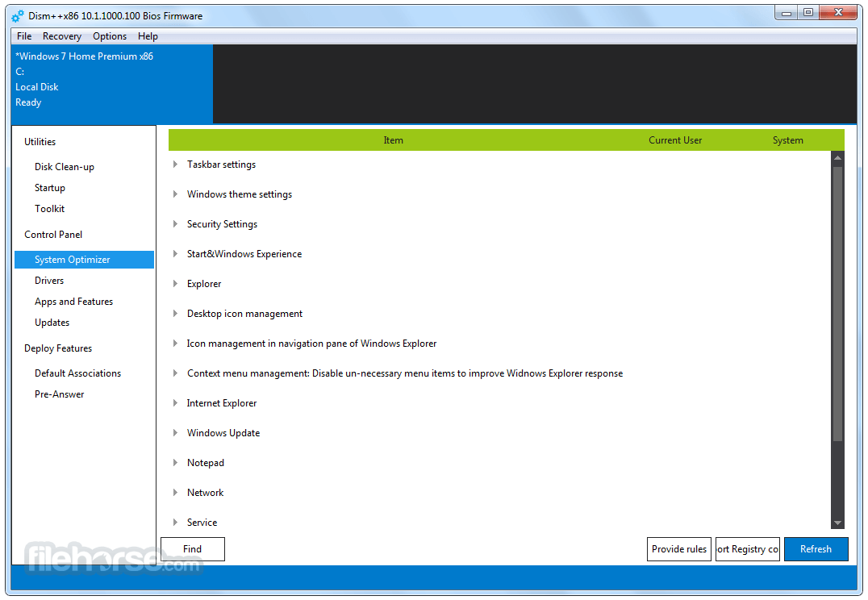Open Pre-Answer in the sidebar
This screenshot has height=600, width=868.
click(x=59, y=394)
